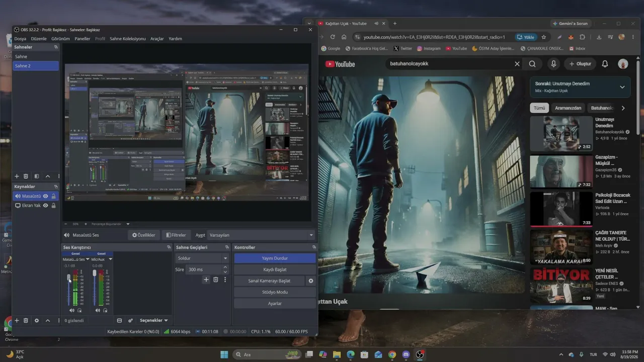Viewport: 644px width, 362px height.
Task: Open Özellikler for Masaüstü Ses
Action: [144, 235]
